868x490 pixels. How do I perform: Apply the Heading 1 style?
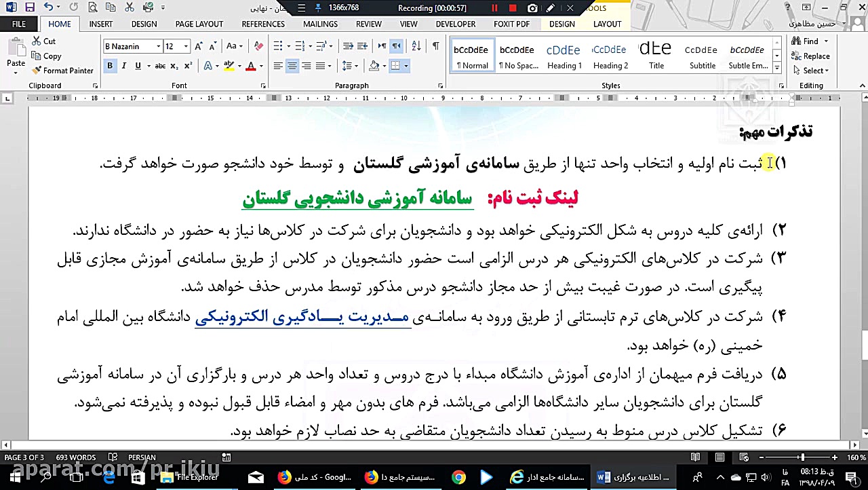(x=564, y=55)
